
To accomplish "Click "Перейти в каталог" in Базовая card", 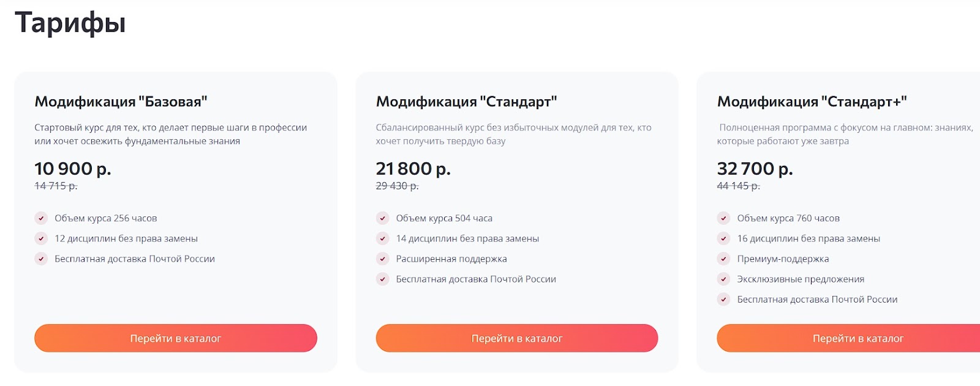I will (177, 338).
